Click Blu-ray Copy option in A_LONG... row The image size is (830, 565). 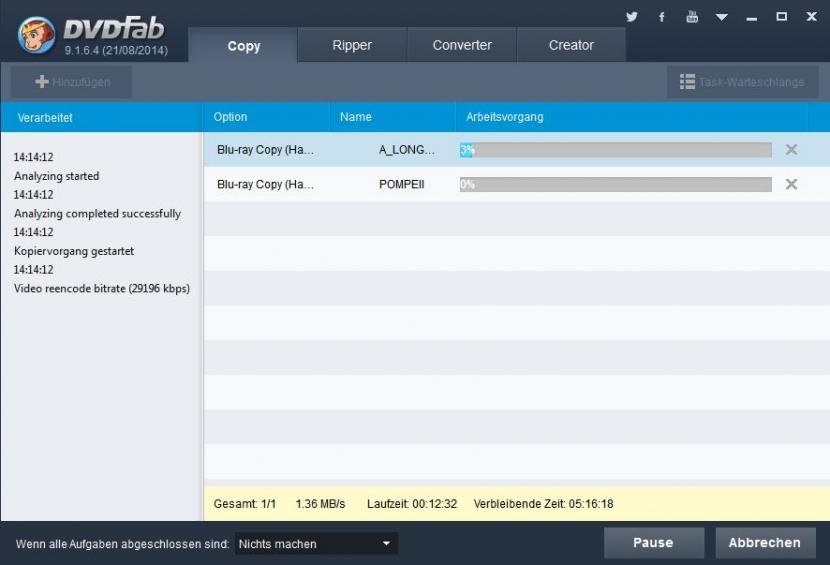point(265,150)
